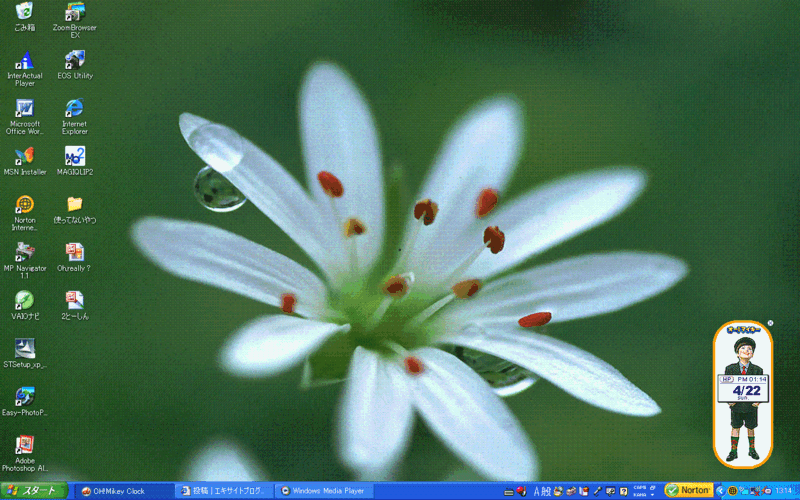Toggle the CAPS indicator in language bar
The image size is (800, 500).
click(640, 487)
